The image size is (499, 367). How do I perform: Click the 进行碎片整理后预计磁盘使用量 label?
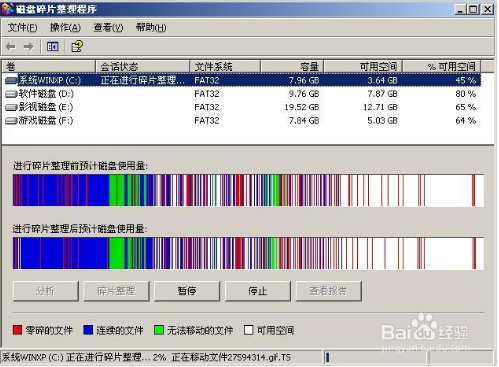[80, 229]
